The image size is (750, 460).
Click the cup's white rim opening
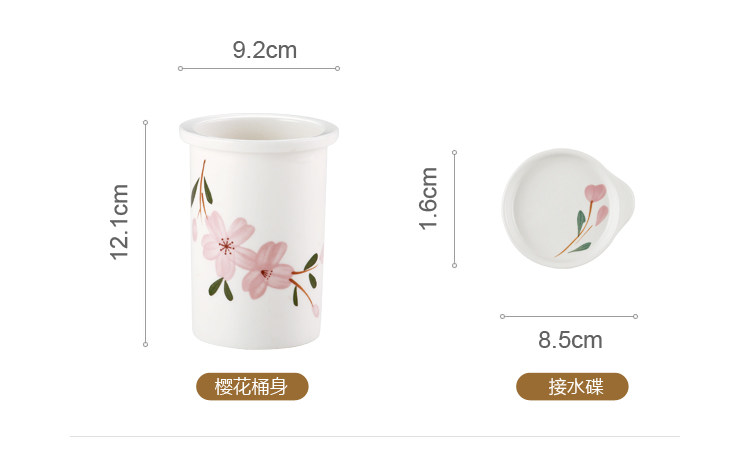[259, 128]
